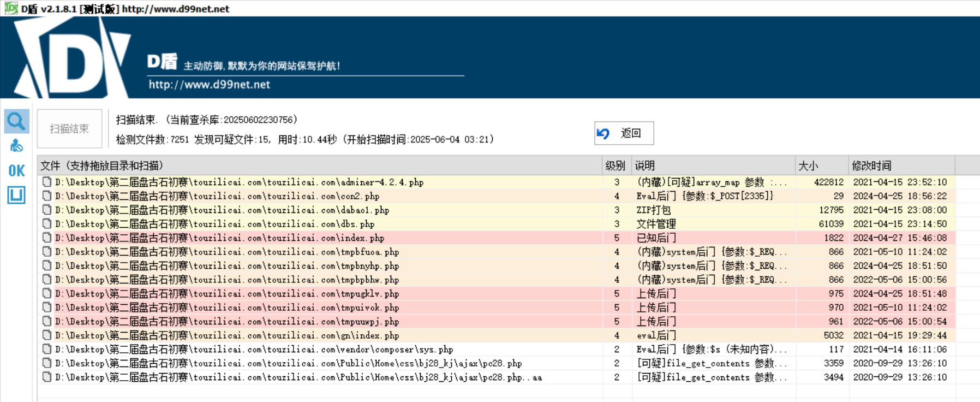
Task: Select the tmpbfuoa.php file path
Action: (227, 252)
